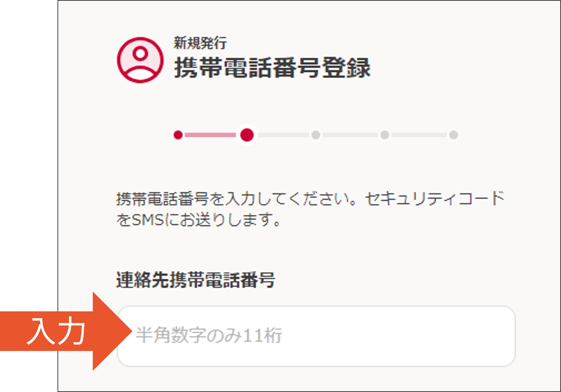Click the 連絡先携帯電話番号 input field
The image size is (561, 392).
[316, 336]
